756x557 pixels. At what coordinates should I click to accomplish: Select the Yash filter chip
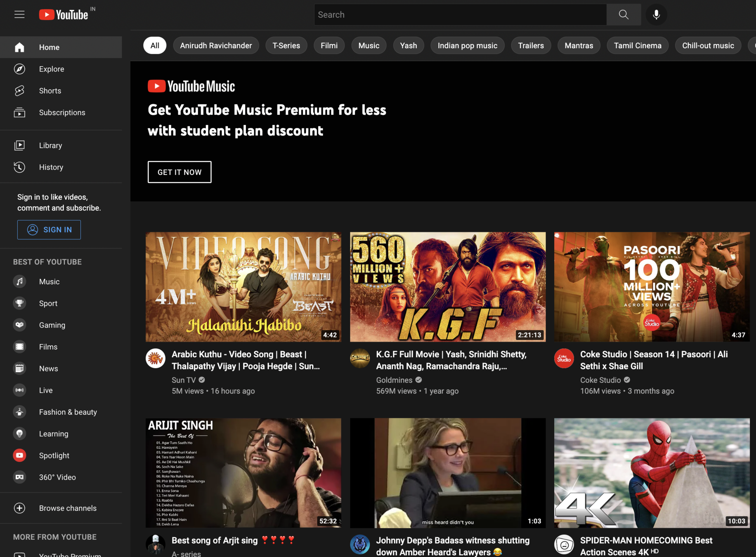pos(408,45)
